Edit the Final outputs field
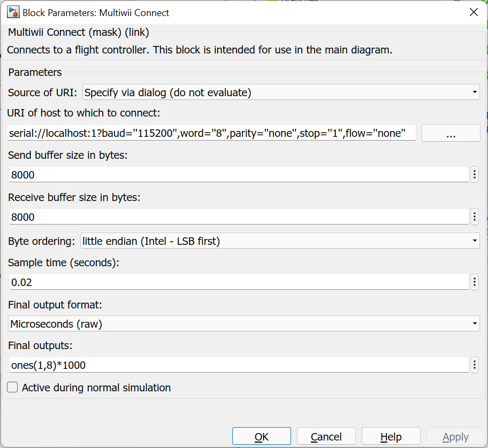The width and height of the screenshot is (488, 448). tap(239, 365)
